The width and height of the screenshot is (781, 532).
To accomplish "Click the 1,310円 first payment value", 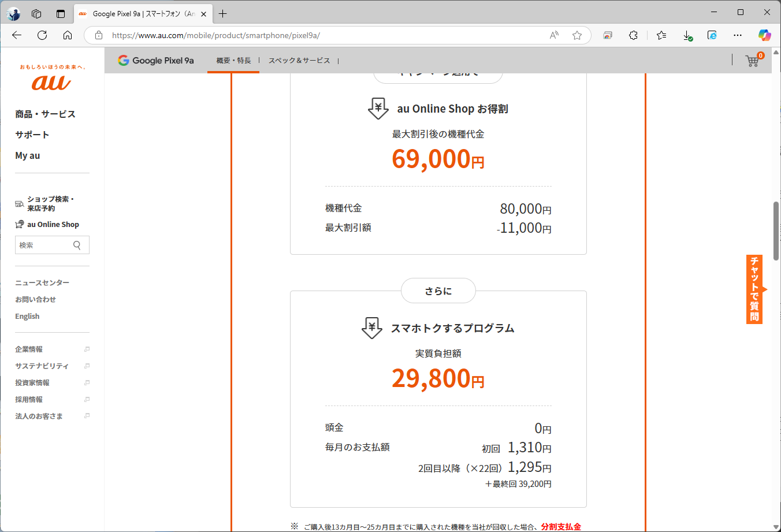I will pyautogui.click(x=529, y=448).
